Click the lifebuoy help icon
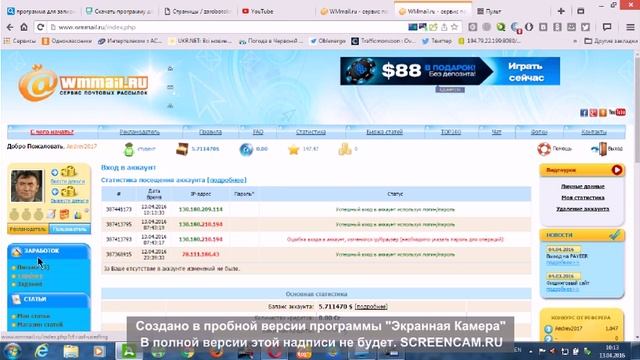The image size is (640, 360). [544, 149]
